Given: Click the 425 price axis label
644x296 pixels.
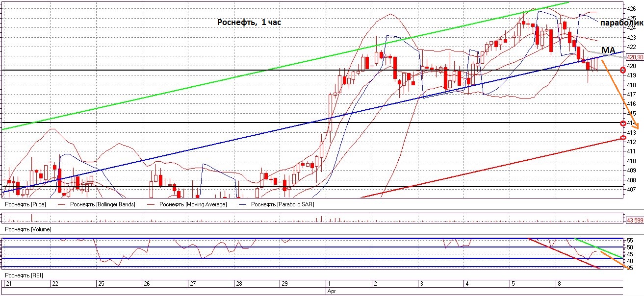Looking at the screenshot, I should point(632,18).
